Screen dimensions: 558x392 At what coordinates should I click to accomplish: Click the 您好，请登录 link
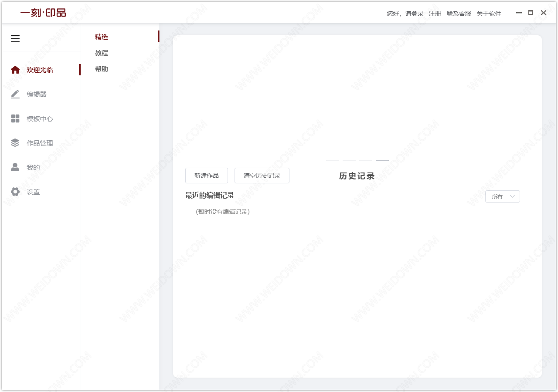[x=405, y=14]
